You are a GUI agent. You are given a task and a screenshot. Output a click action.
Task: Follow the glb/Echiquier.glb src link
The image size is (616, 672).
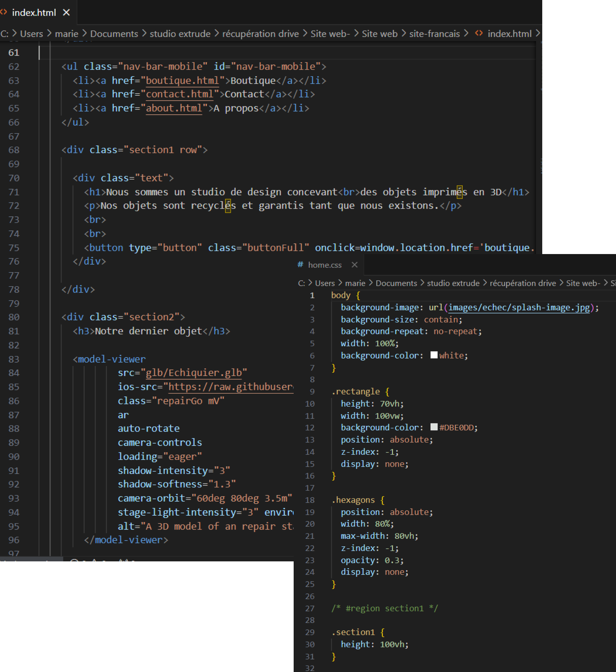tap(194, 373)
